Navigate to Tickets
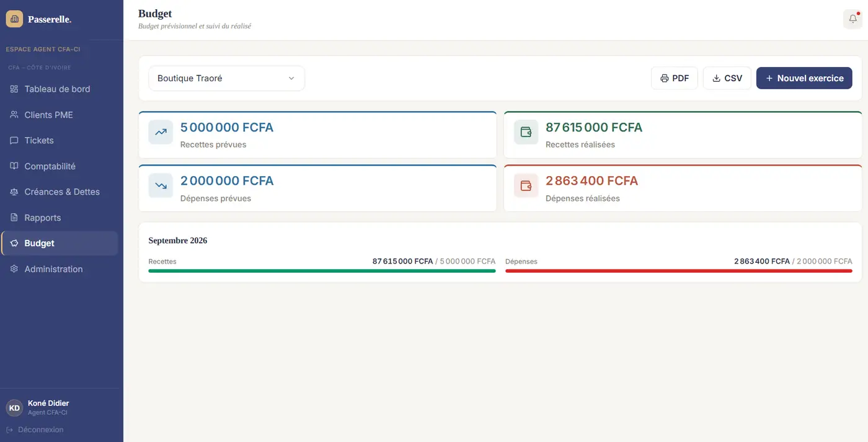868x442 pixels. (x=60, y=141)
